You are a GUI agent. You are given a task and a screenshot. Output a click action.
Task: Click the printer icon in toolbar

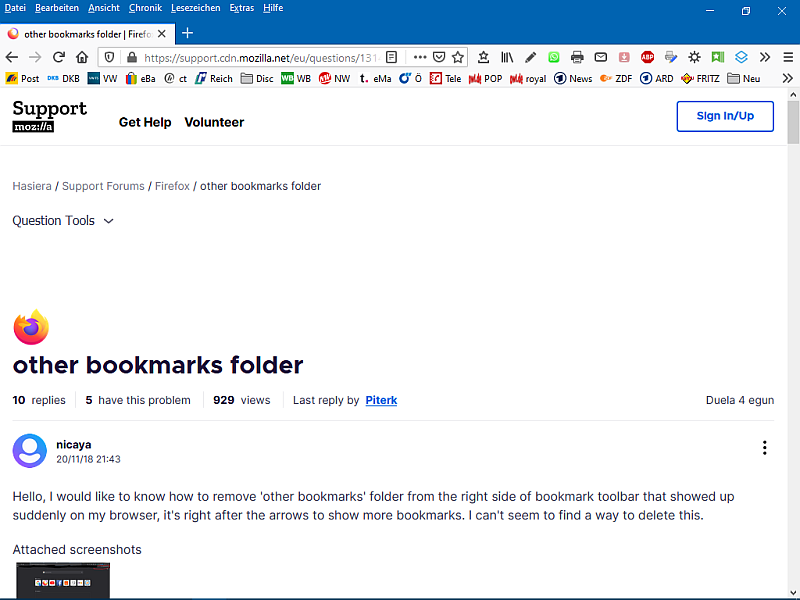click(x=577, y=57)
